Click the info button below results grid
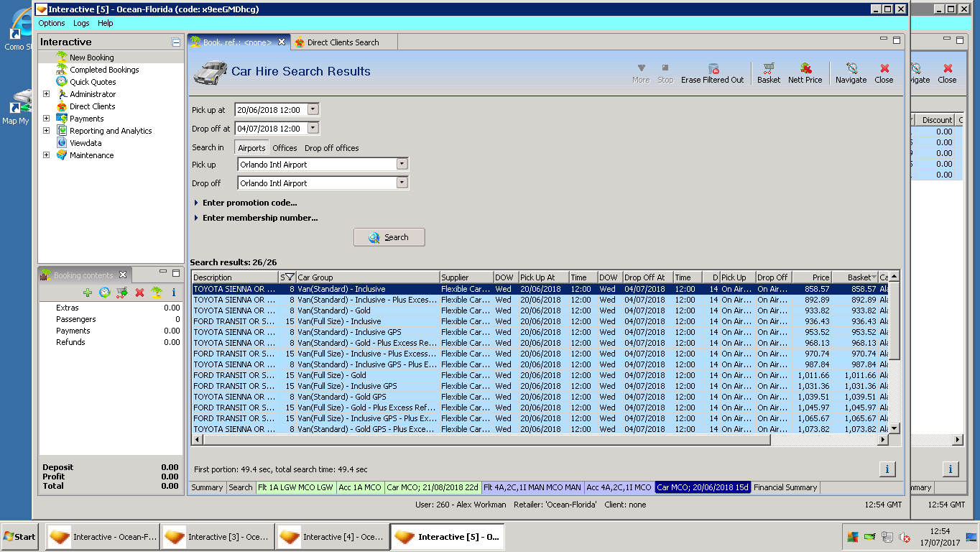 tap(887, 469)
